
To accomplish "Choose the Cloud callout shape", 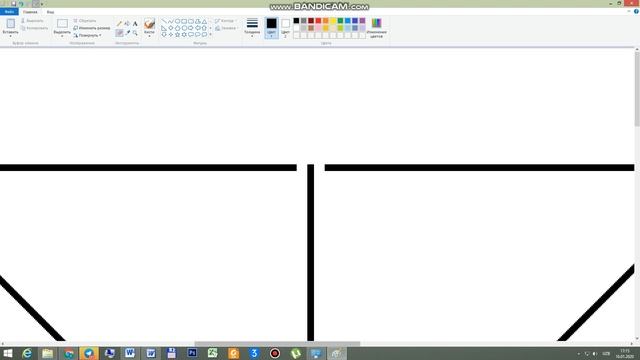I will pyautogui.click(x=204, y=35).
